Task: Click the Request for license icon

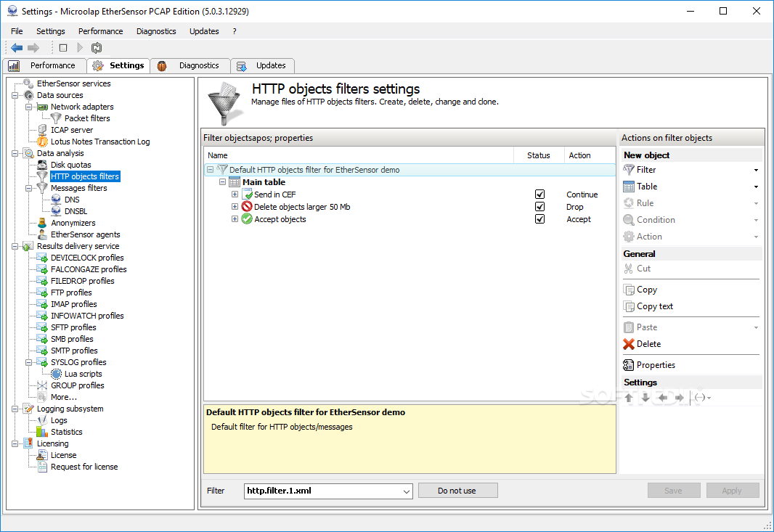Action: [42, 467]
